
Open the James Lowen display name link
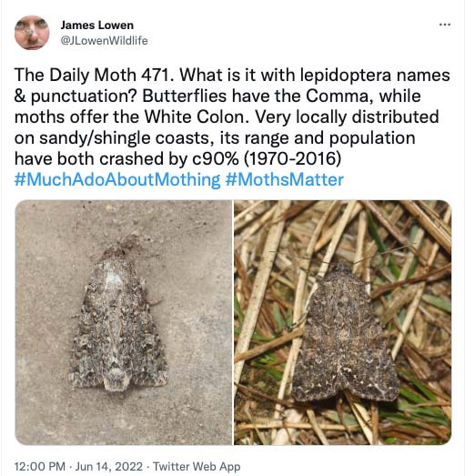(x=96, y=25)
